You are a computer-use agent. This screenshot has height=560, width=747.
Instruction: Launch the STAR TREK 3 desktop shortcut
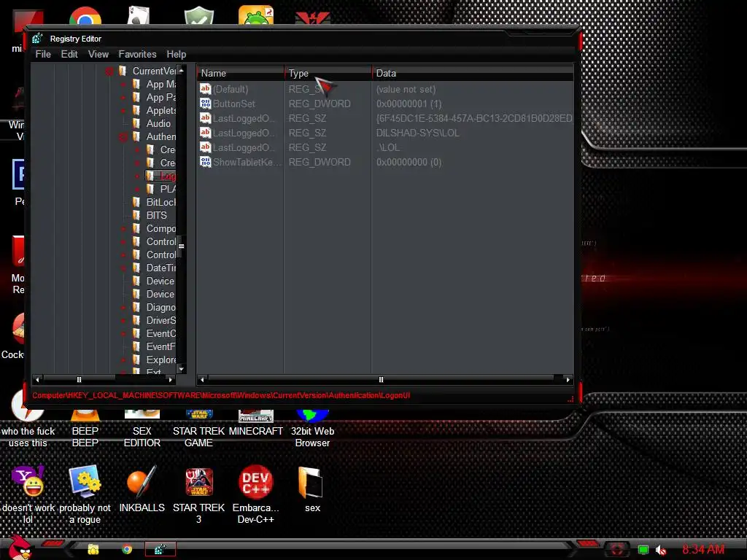tap(198, 495)
